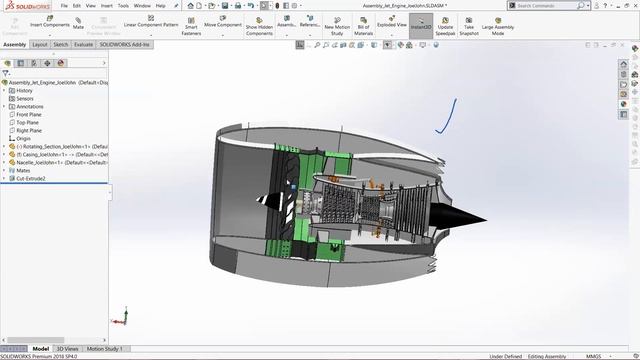Open the Window menu
The width and height of the screenshot is (640, 360).
coord(142,6)
